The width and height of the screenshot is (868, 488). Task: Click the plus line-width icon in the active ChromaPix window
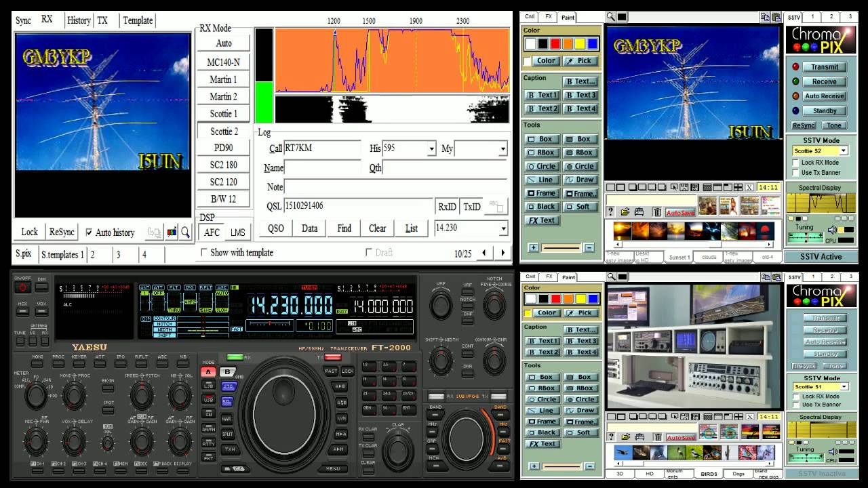click(x=533, y=247)
